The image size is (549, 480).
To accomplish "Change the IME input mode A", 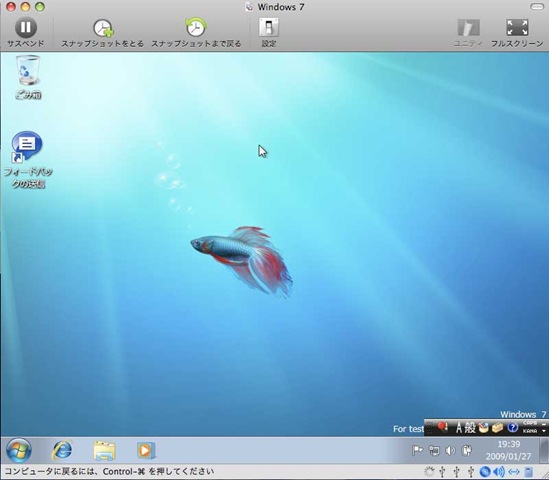I will point(459,427).
